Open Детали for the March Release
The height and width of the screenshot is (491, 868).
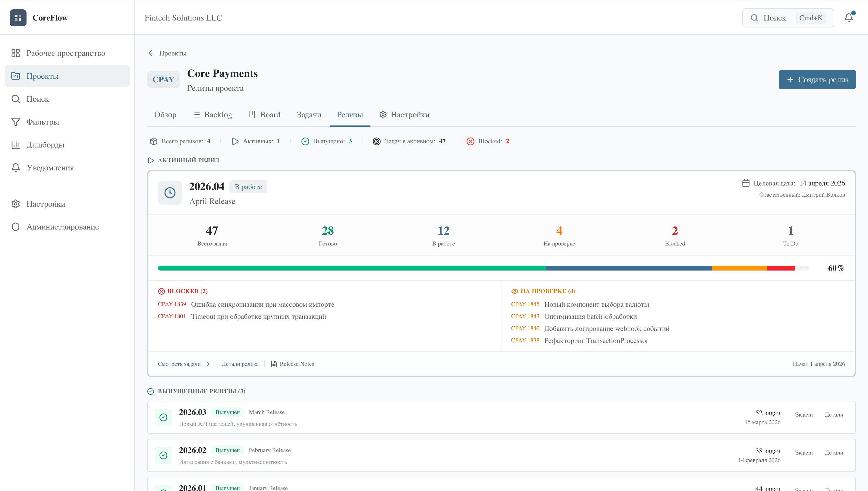coord(834,414)
